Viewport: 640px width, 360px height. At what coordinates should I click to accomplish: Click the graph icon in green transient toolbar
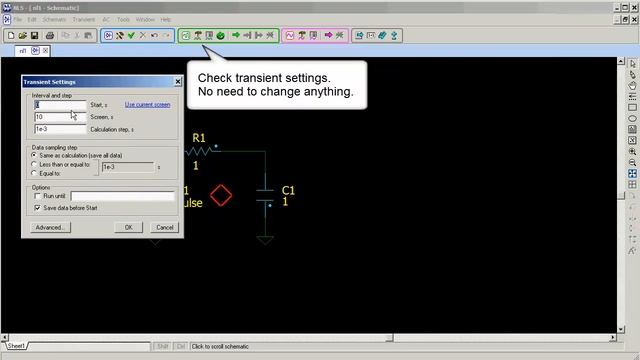[186, 36]
